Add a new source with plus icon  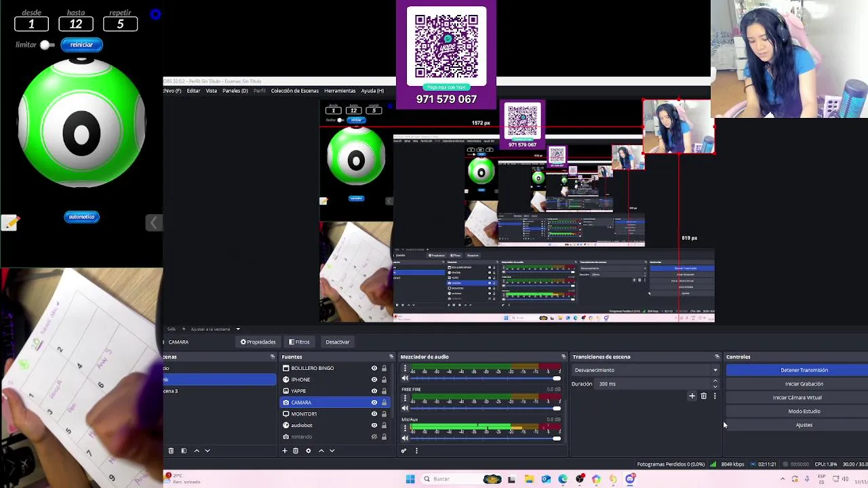tap(285, 451)
